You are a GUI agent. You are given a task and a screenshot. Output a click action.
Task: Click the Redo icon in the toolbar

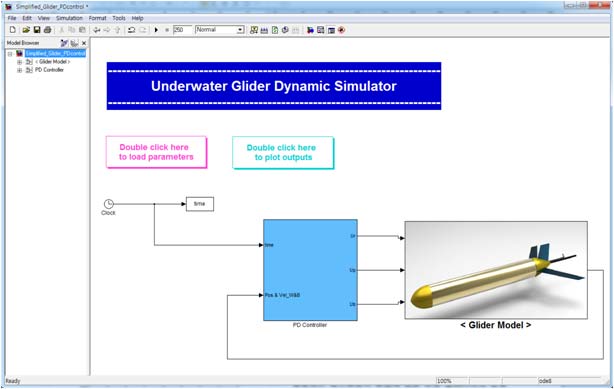click(x=143, y=30)
